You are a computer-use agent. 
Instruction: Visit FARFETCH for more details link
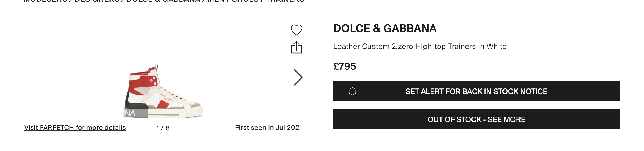75,127
